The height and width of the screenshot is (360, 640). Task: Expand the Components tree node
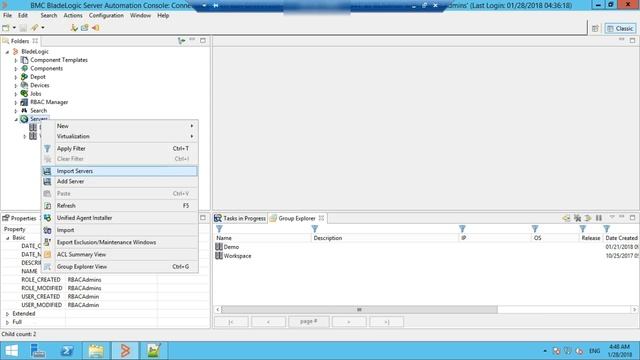(16, 69)
